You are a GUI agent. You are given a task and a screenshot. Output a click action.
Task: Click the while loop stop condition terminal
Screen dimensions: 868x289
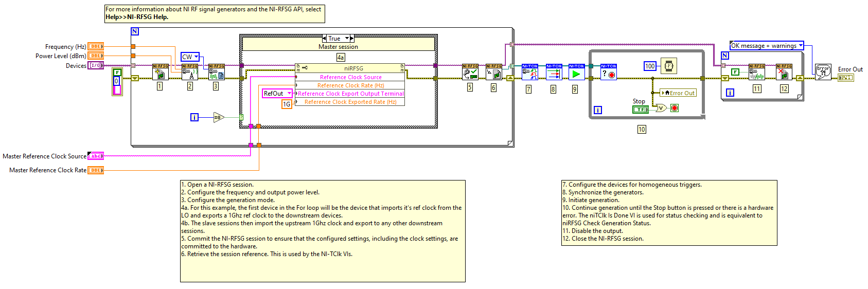click(674, 108)
